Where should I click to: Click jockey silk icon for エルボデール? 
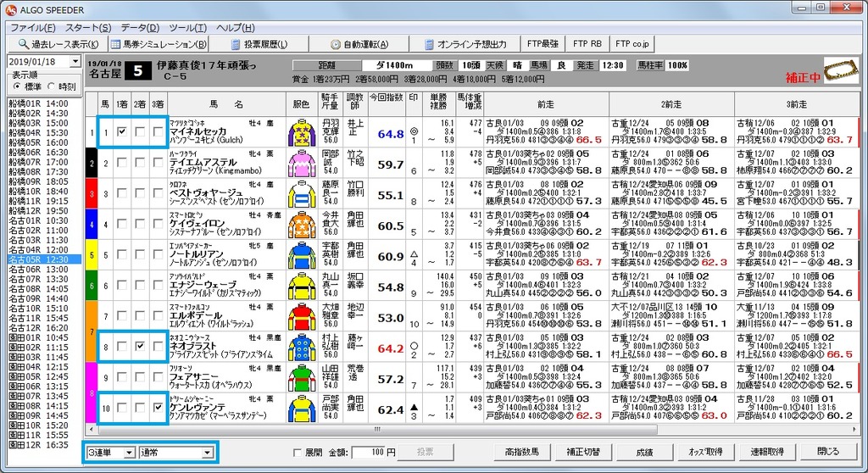[302, 317]
